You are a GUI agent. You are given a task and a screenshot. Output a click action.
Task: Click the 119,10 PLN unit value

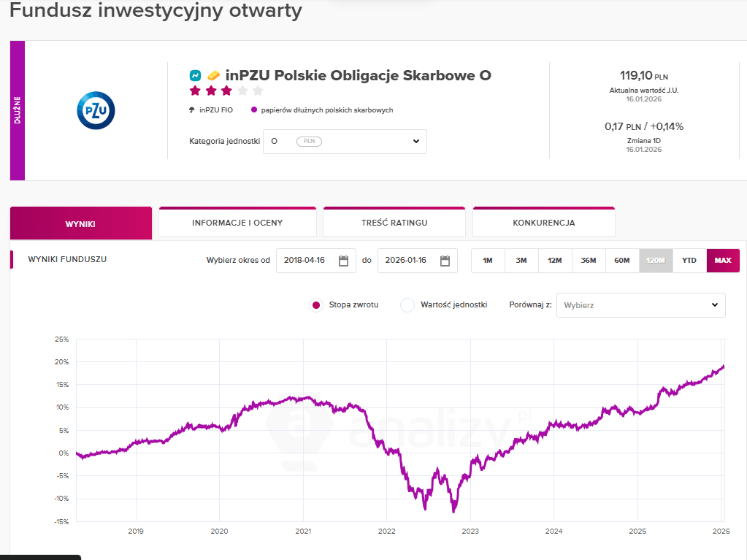click(x=644, y=76)
